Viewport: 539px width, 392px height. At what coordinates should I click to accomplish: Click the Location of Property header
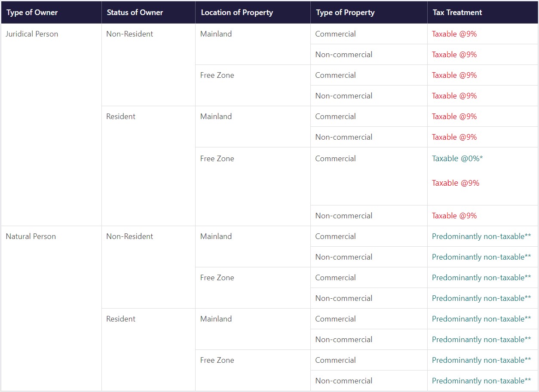237,12
